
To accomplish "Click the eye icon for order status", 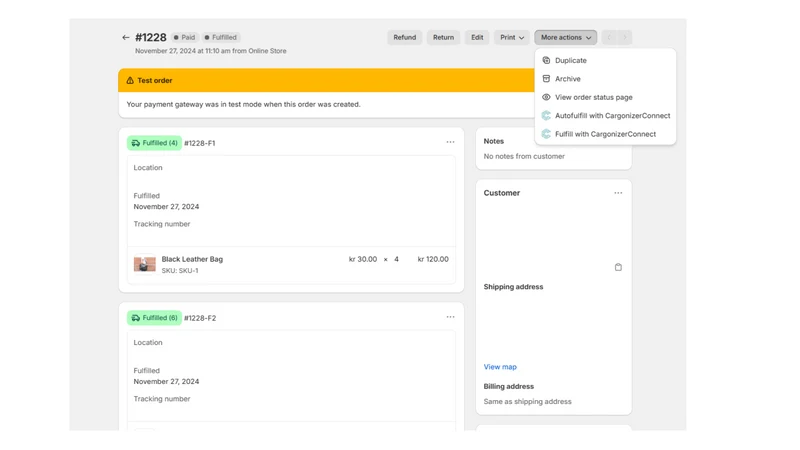I will (x=546, y=97).
